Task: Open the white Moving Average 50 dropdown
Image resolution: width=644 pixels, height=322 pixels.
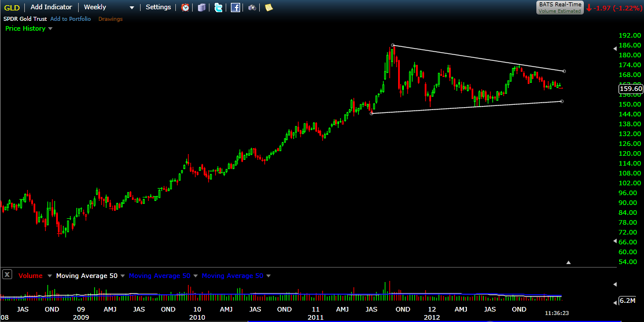Action: [x=123, y=276]
